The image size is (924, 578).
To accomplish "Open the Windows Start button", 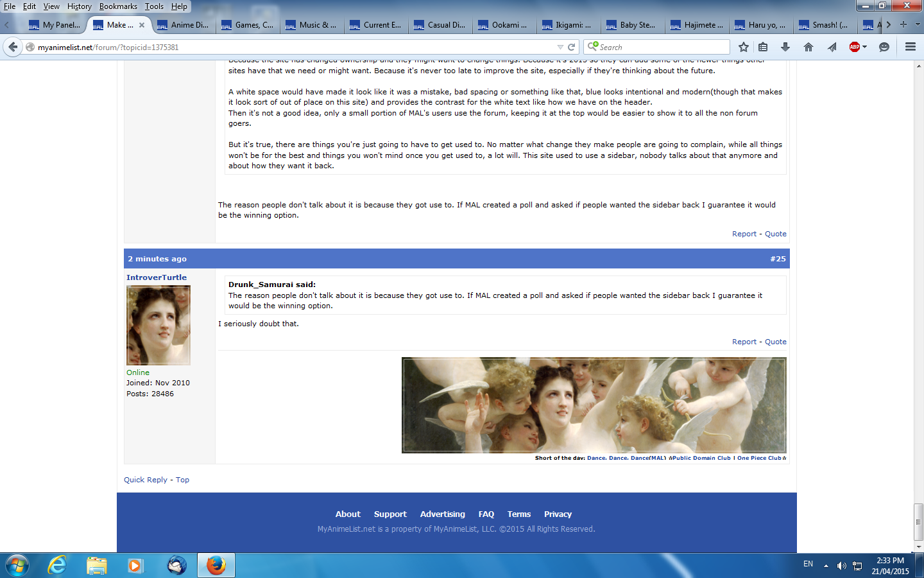I will click(x=17, y=565).
